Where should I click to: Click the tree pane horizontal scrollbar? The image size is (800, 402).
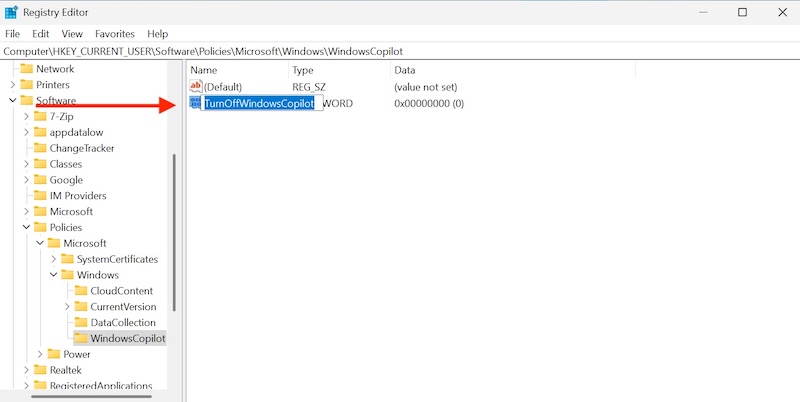pyautogui.click(x=92, y=396)
